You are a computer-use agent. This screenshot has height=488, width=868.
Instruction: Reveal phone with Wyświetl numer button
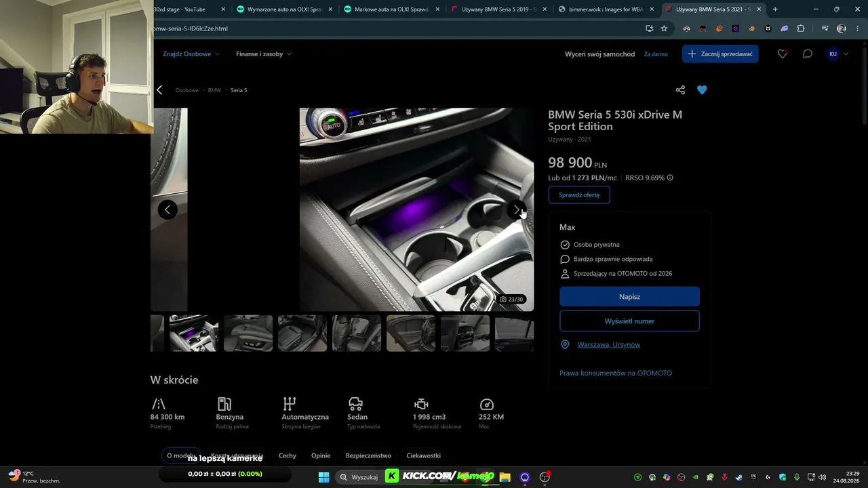click(x=629, y=321)
